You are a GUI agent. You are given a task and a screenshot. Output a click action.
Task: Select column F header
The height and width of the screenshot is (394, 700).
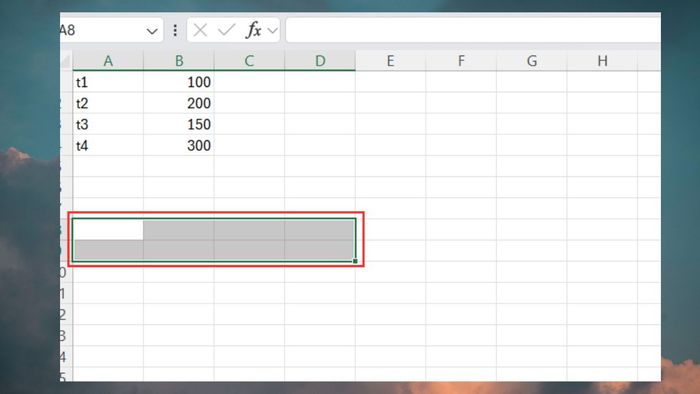[461, 61]
